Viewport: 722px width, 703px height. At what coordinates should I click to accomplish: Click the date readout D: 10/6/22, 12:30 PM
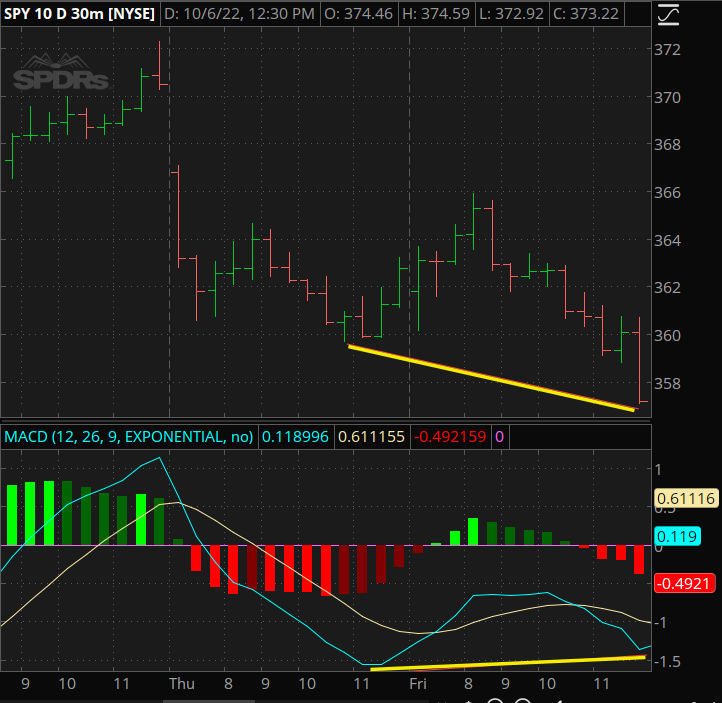pos(239,14)
